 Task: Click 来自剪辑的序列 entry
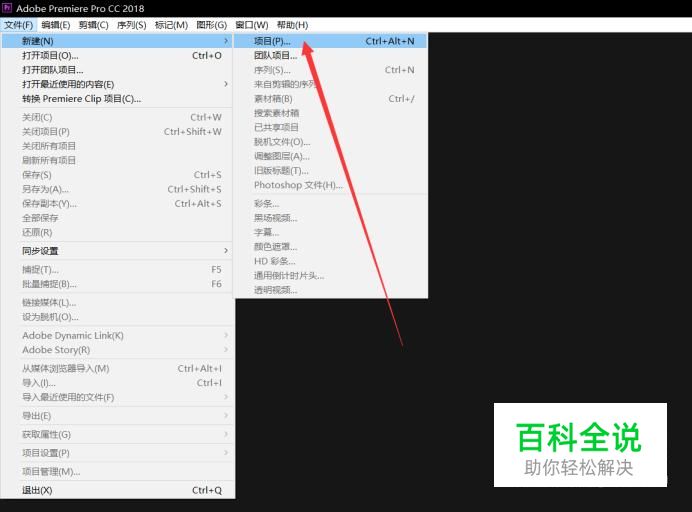pyautogui.click(x=331, y=84)
